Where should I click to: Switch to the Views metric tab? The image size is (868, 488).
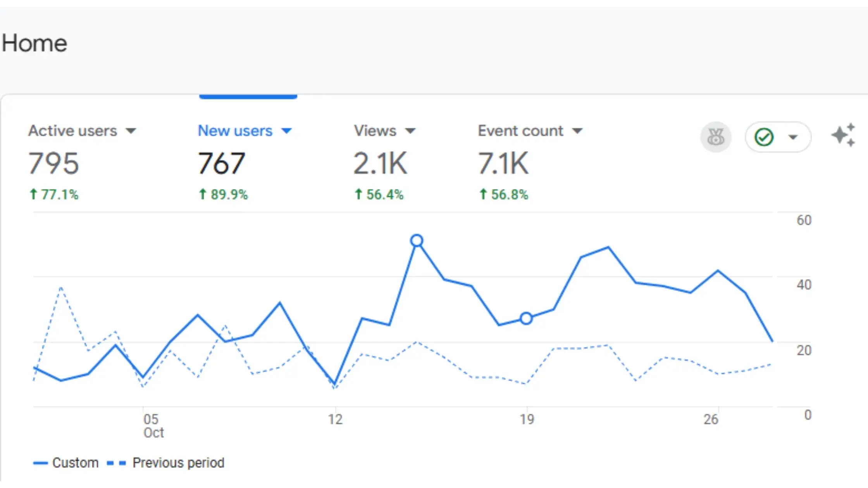pyautogui.click(x=374, y=131)
